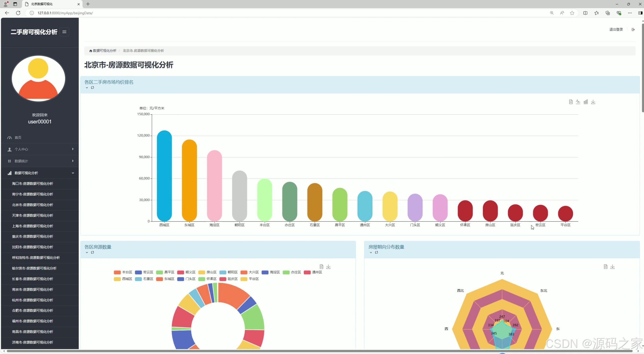The width and height of the screenshot is (644, 354).
Task: Collapse the 各区房源数量 panel with chevron
Action: (x=87, y=252)
